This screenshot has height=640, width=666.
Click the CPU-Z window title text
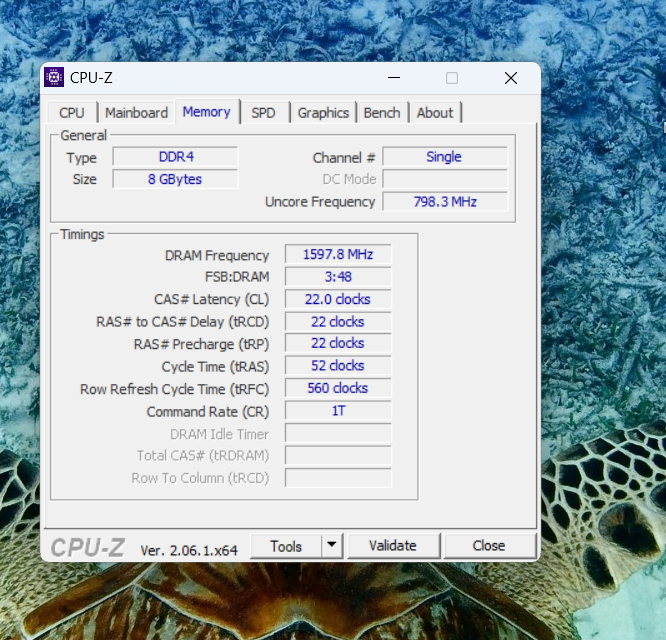click(91, 78)
